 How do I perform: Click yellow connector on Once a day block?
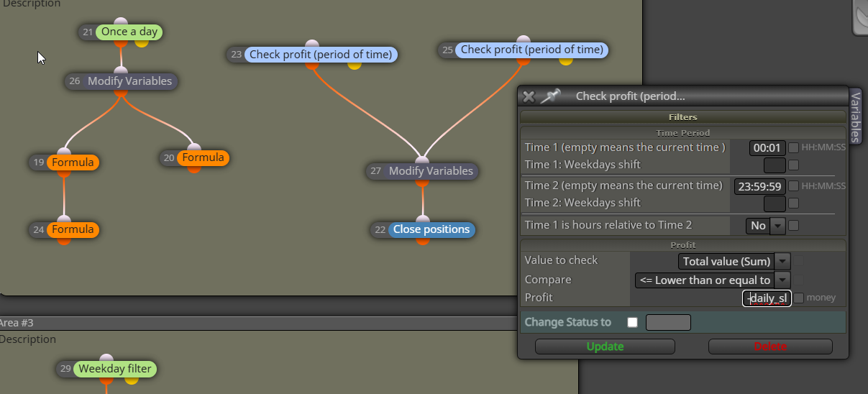141,42
